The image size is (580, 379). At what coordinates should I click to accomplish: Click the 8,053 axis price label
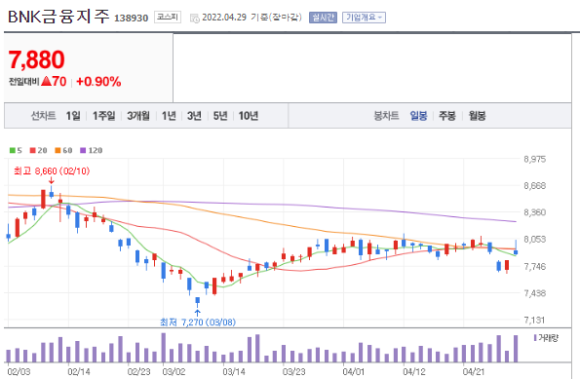(535, 240)
